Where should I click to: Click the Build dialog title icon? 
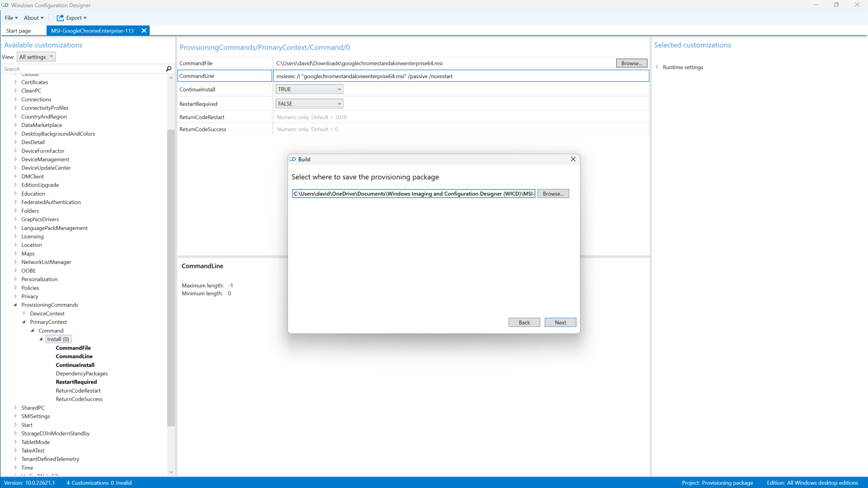[293, 159]
